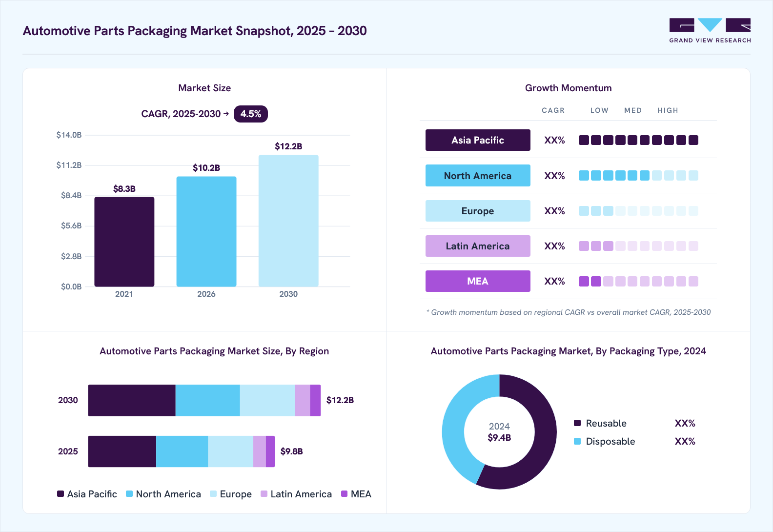The height and width of the screenshot is (532, 773).
Task: Click the Asia Pacific growth momentum indicator squares
Action: click(x=638, y=140)
